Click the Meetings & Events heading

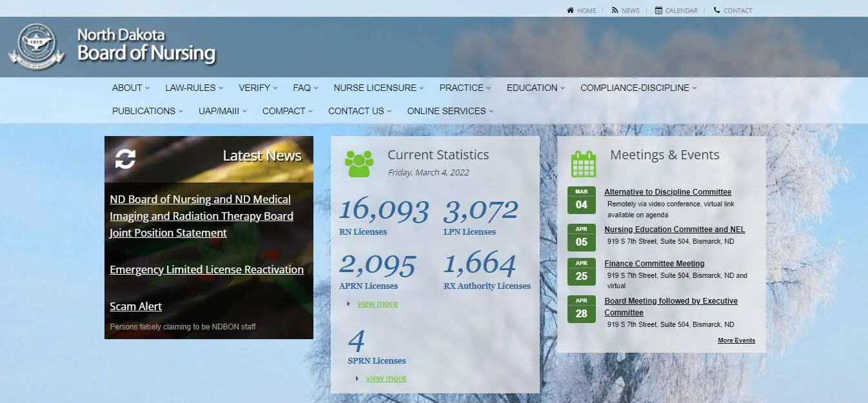click(664, 155)
